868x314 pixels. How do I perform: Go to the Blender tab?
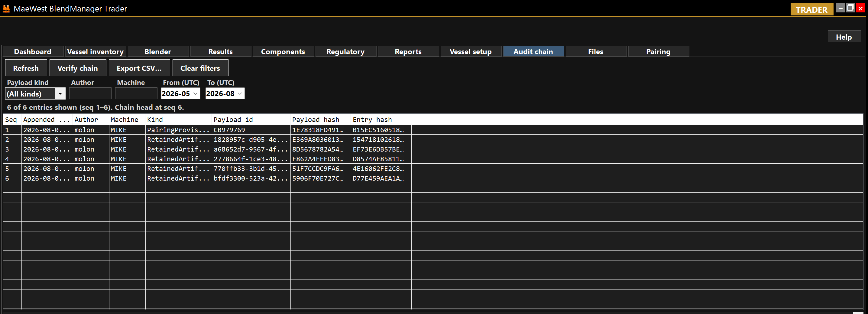[x=158, y=52]
